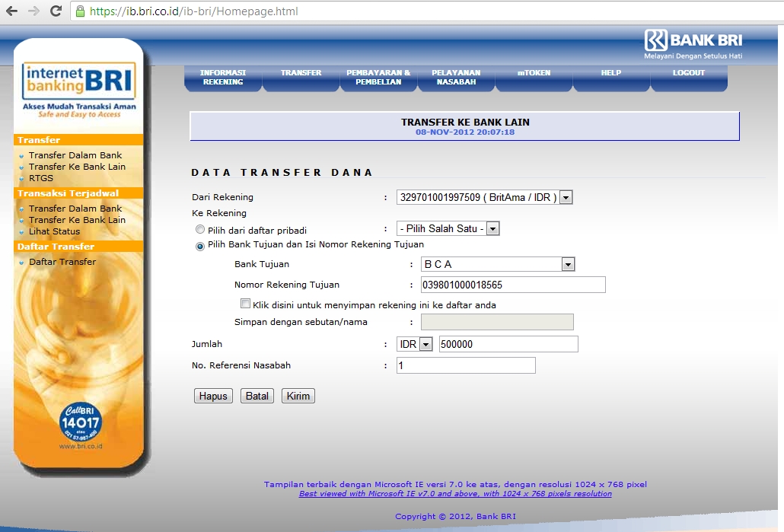Open the Help menu
Screen dimensions: 784x532
(611, 78)
